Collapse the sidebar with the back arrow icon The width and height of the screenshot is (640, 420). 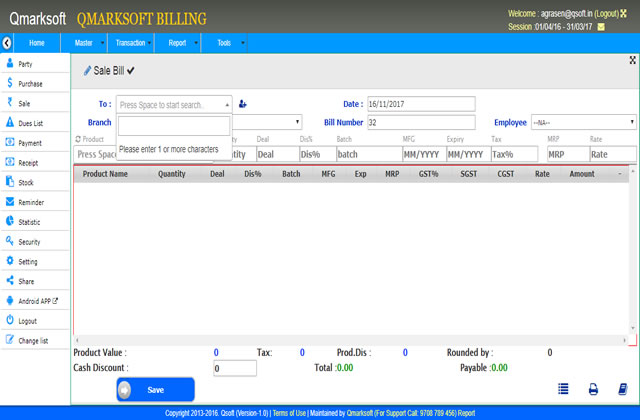pos(7,43)
